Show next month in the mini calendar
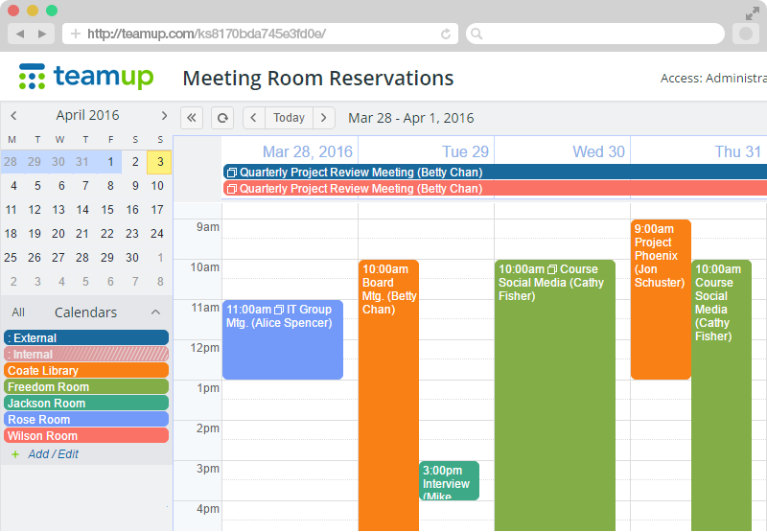767x532 pixels. point(164,115)
